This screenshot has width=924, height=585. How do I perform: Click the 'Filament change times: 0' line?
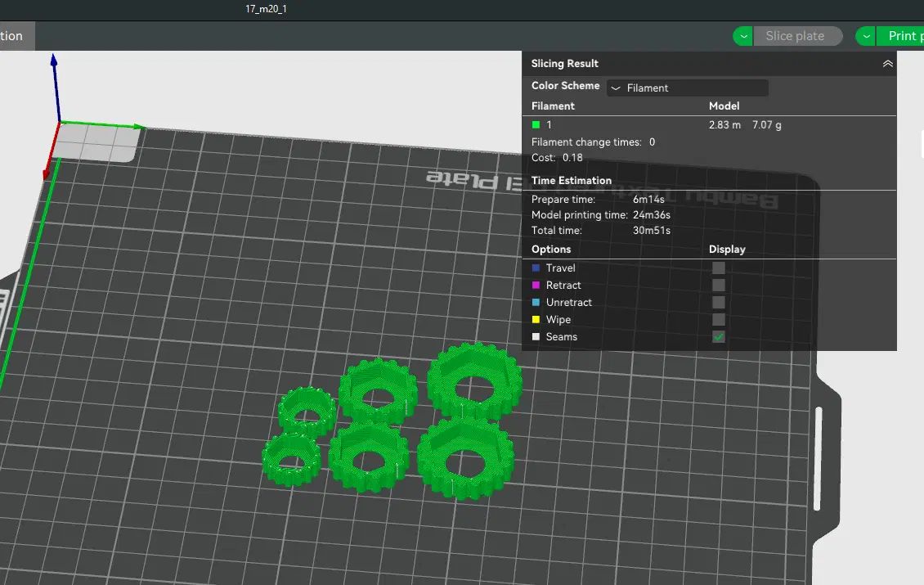tap(593, 142)
